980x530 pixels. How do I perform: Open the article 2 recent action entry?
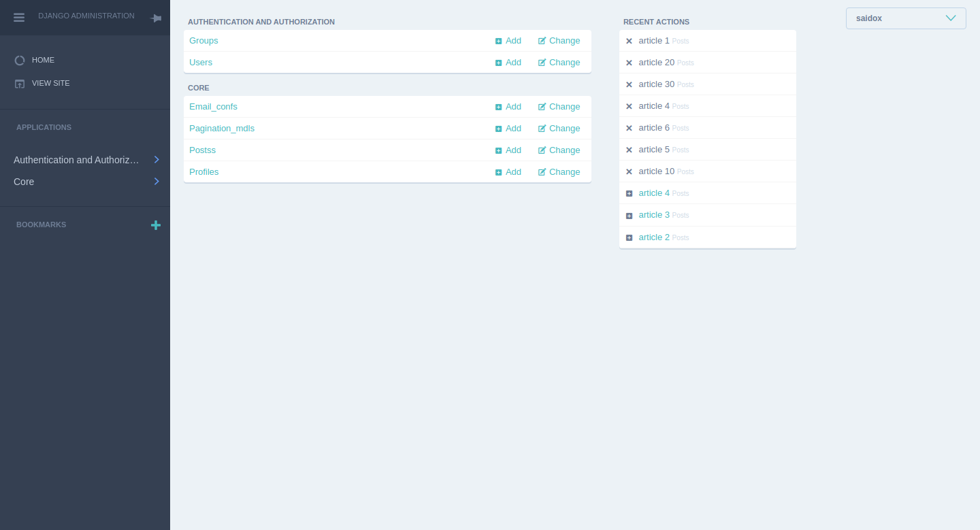(654, 237)
